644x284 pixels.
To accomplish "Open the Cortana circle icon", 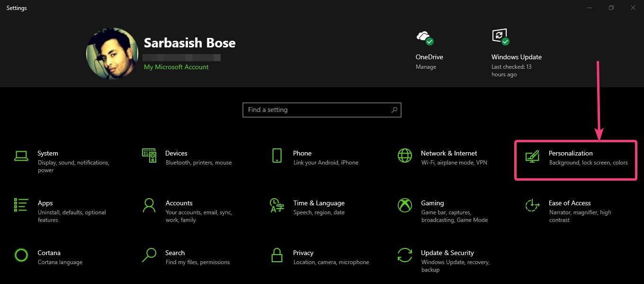I will pyautogui.click(x=21, y=255).
